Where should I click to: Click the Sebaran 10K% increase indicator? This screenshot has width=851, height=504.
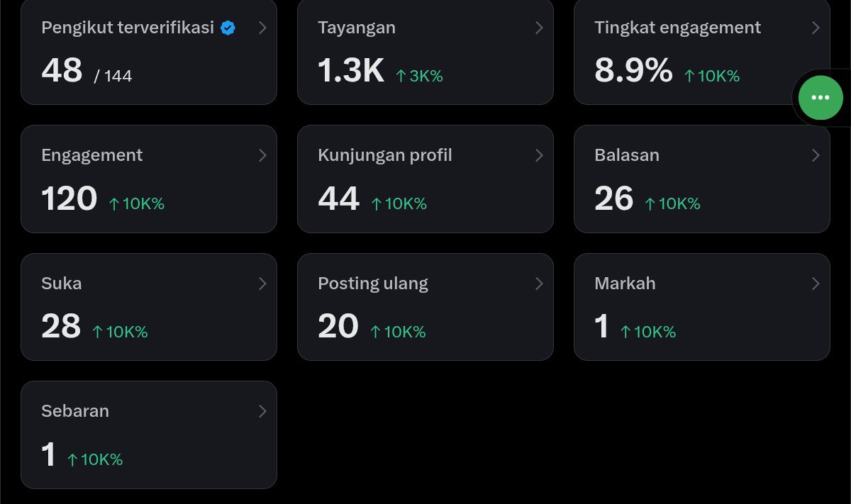tap(94, 459)
